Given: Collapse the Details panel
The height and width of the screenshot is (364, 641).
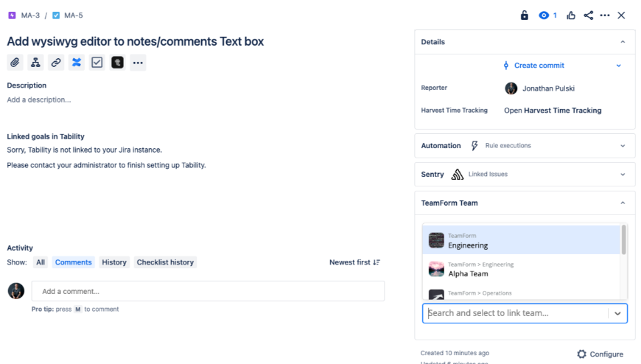Looking at the screenshot, I should tap(622, 42).
